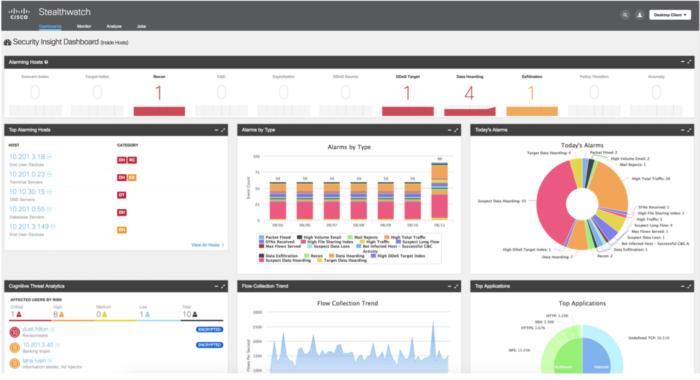Image resolution: width=700 pixels, height=380 pixels.
Task: Collapse the Alarming Hosts panel
Action: [682, 62]
